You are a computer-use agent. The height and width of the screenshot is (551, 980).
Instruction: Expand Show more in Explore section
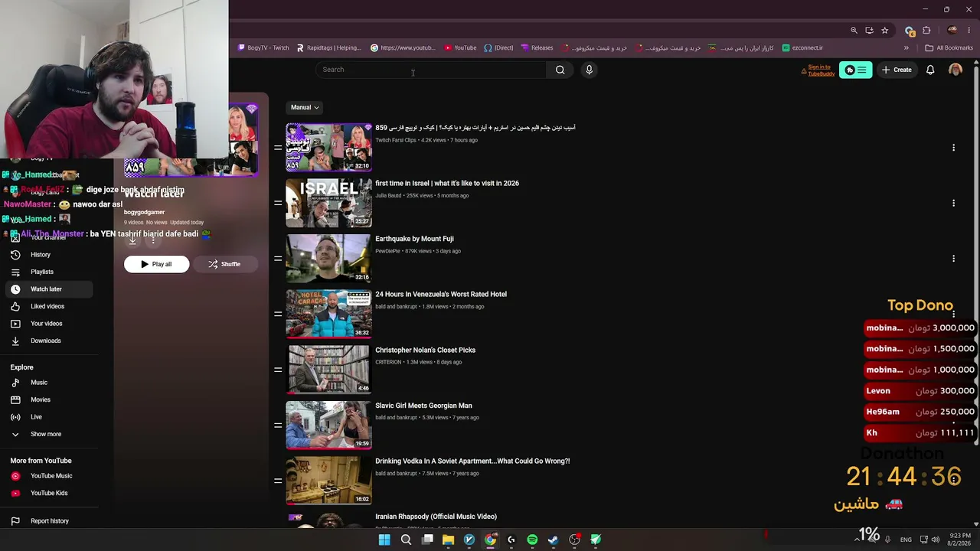[x=46, y=434]
